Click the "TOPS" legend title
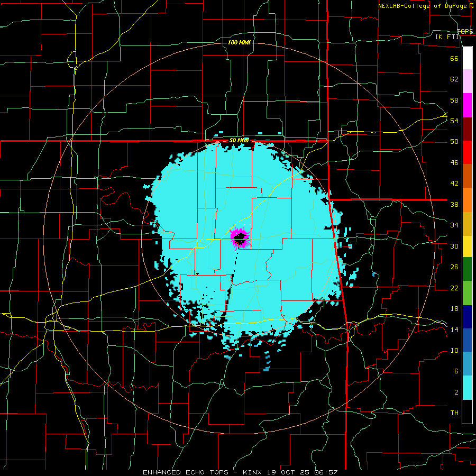 tap(465, 32)
